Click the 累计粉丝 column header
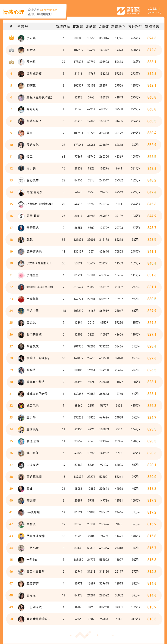 tap(135, 26)
